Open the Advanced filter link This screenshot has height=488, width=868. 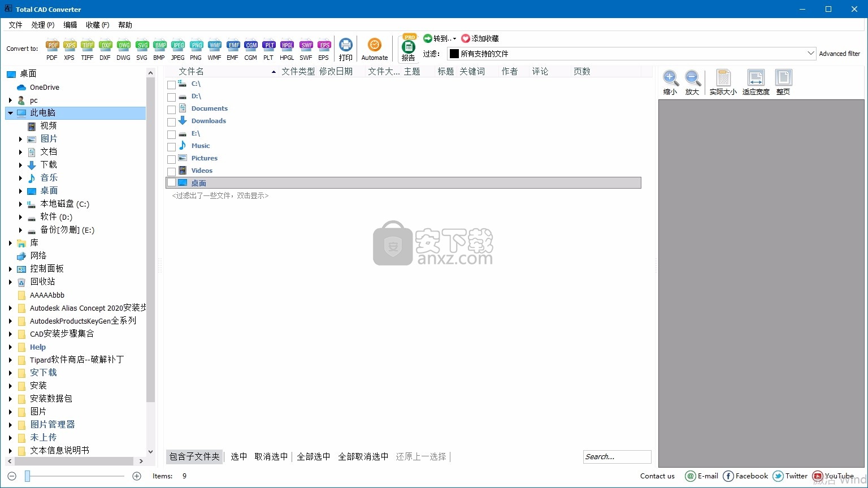click(x=840, y=54)
